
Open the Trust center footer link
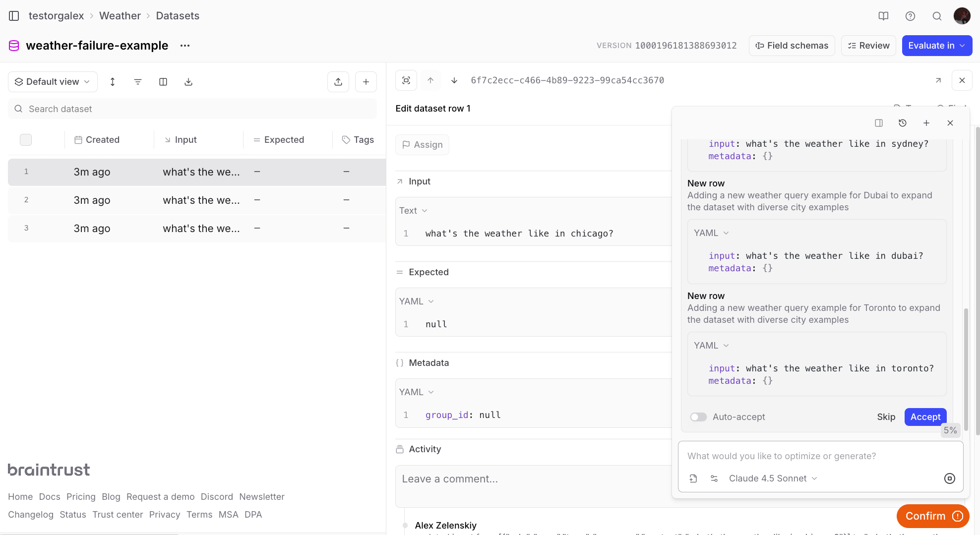(x=118, y=515)
